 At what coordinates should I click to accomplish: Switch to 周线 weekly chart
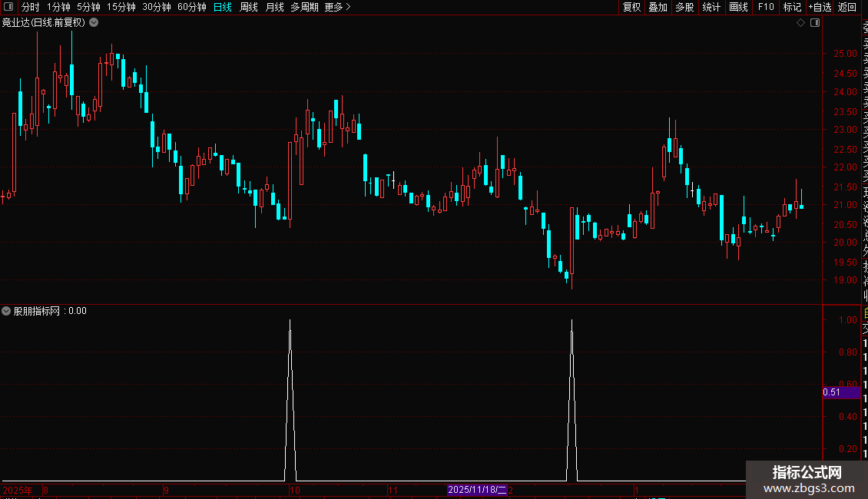[x=249, y=7]
